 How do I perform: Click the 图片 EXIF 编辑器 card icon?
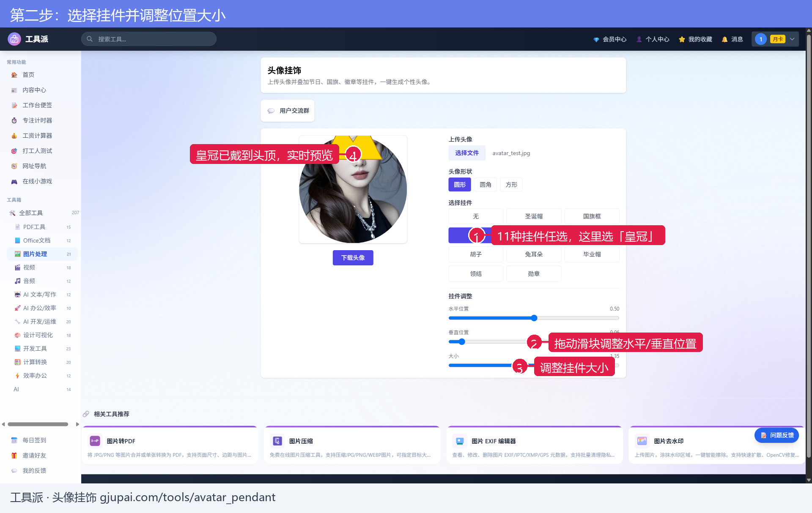click(x=460, y=441)
